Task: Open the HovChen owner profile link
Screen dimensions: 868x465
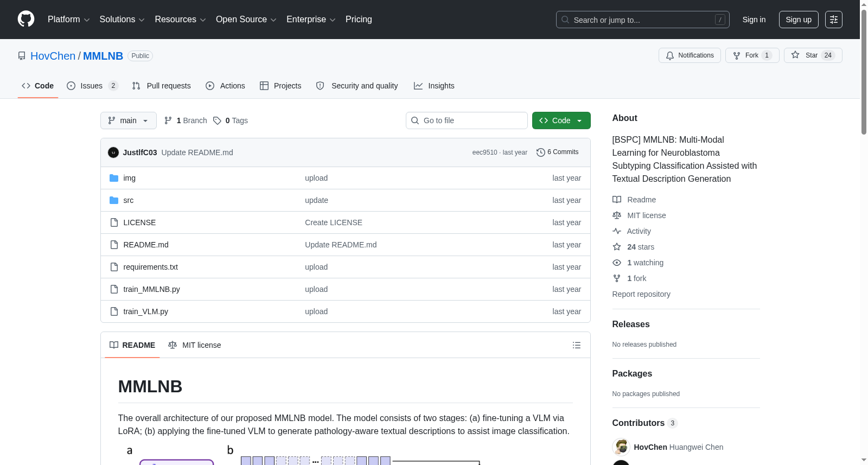Action: point(53,56)
